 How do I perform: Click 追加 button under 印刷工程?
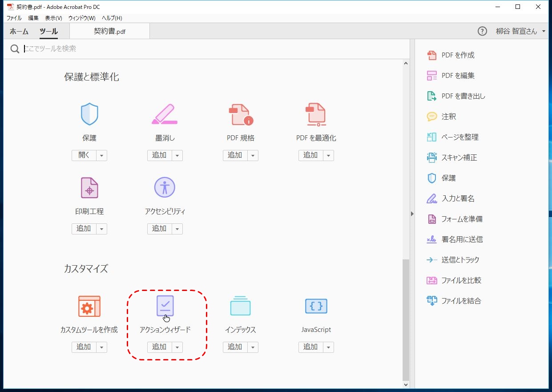84,229
